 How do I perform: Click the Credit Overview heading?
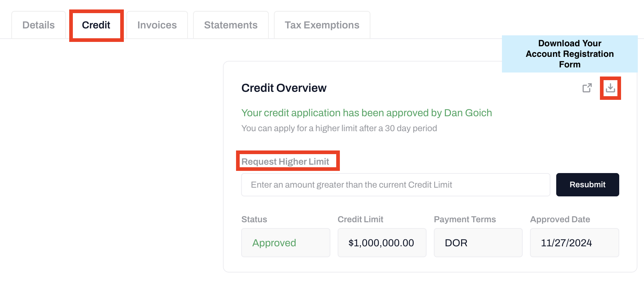(284, 88)
